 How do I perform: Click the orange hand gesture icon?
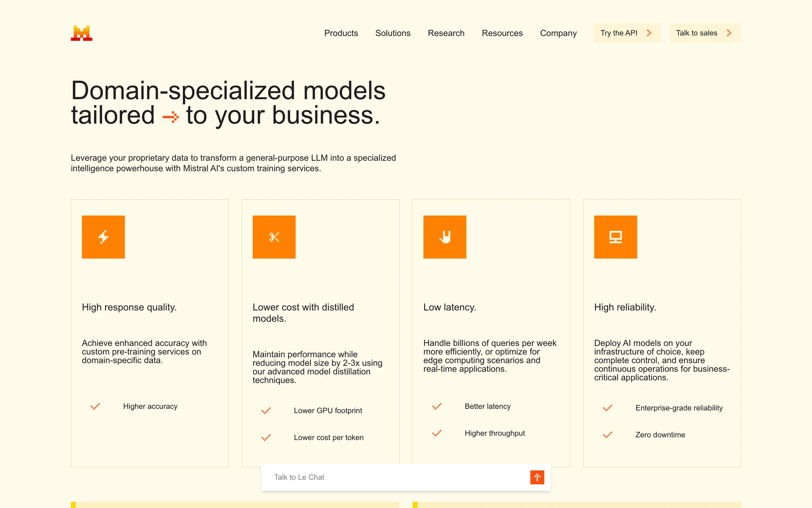click(x=444, y=237)
